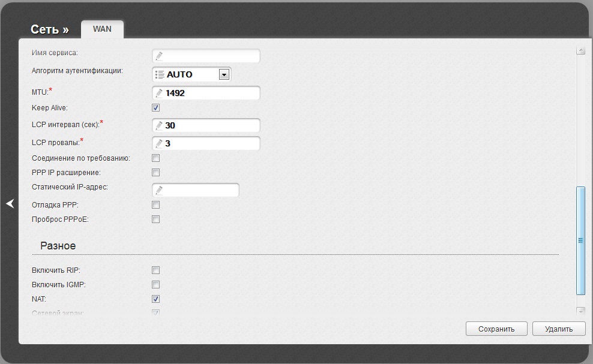Image resolution: width=593 pixels, height=364 pixels.
Task: Switch to the WAN tab
Action: tap(102, 29)
